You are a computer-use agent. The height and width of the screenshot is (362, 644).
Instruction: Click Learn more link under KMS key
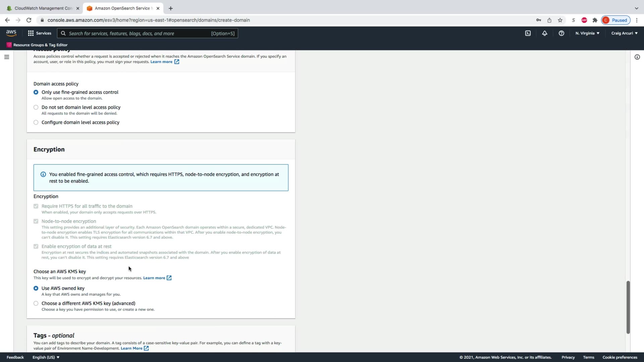(x=154, y=278)
